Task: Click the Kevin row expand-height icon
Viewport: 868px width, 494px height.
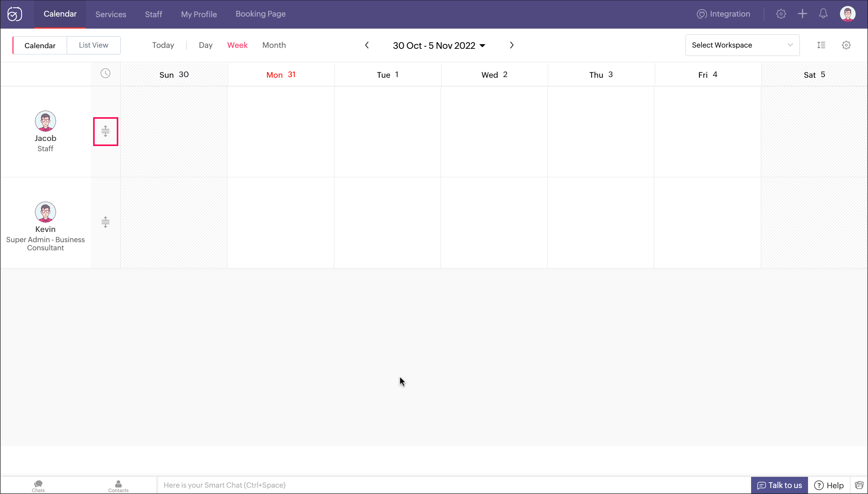Action: (x=105, y=222)
